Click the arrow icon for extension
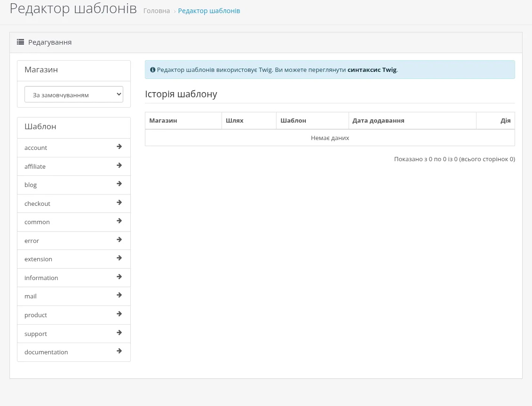This screenshot has width=532, height=406. click(x=119, y=258)
